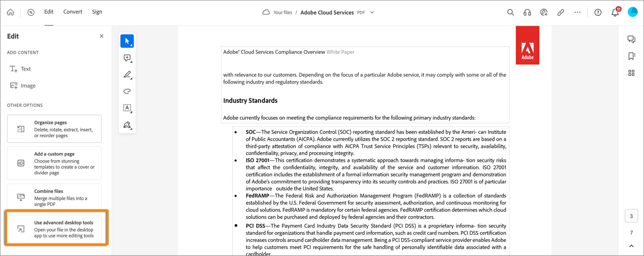Image resolution: width=644 pixels, height=256 pixels.
Task: Click the ADD CONTENT section label
Action: tap(23, 52)
